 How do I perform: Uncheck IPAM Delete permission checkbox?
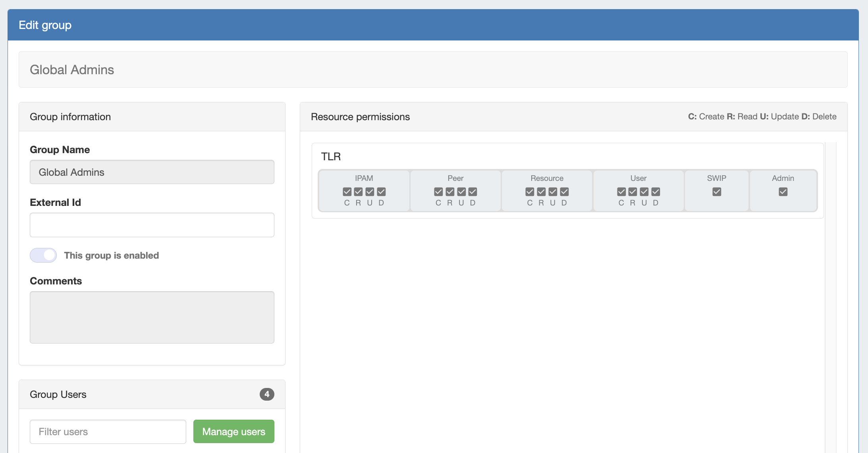tap(381, 192)
